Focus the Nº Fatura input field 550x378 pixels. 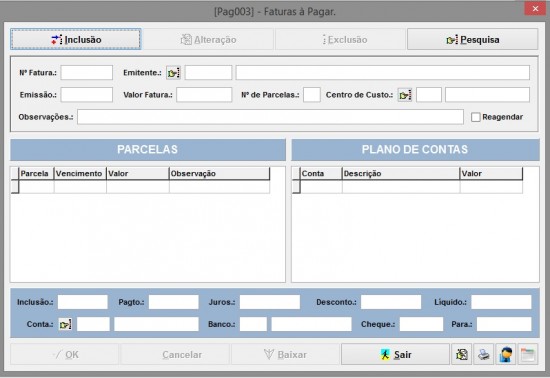coord(87,73)
